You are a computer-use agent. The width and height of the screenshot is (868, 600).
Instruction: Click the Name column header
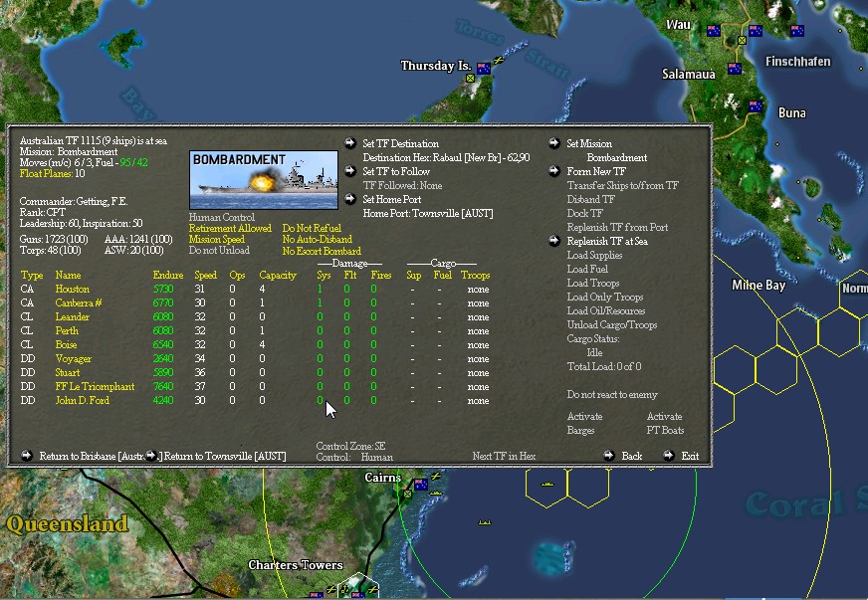pos(68,275)
